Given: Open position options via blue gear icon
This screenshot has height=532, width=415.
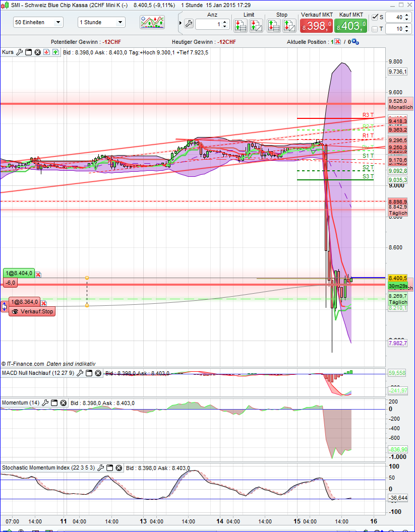Looking at the screenshot, I should coord(355,42).
